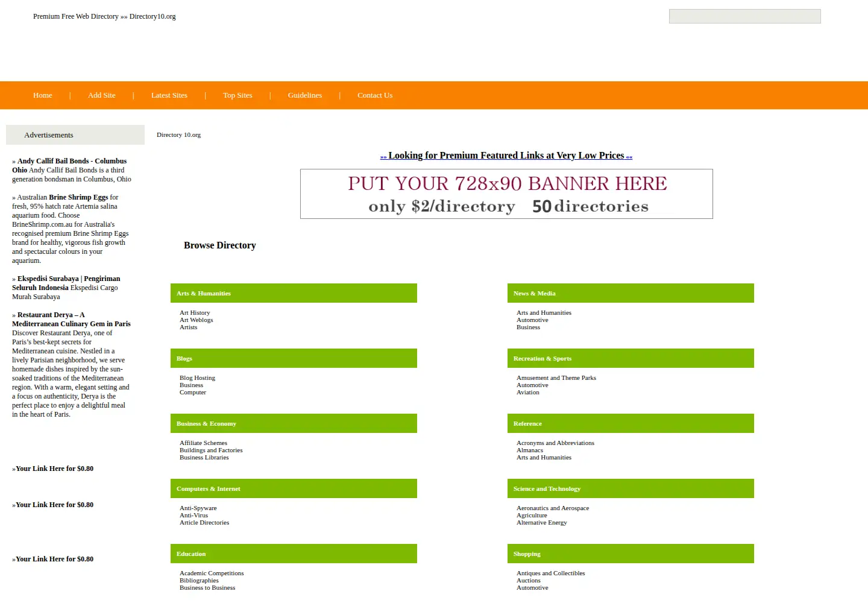Select Acronyms and Abbreviations subcategory

pos(555,443)
